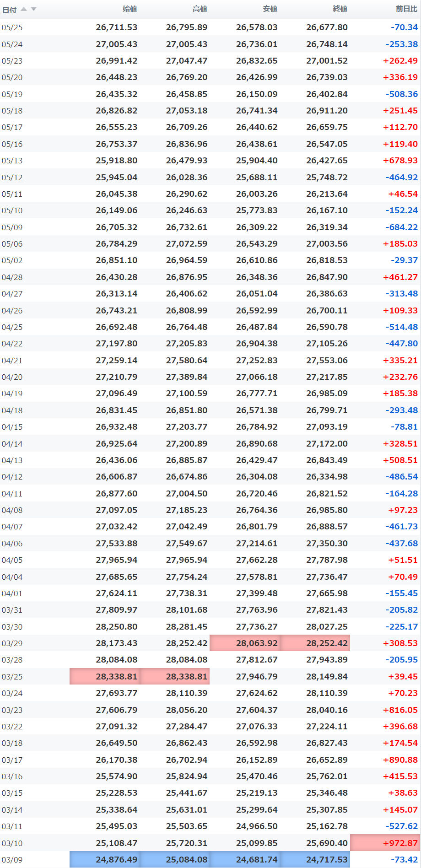Select the 05/25 date row
Image resolution: width=421 pixels, height=868 pixels.
click(x=210, y=27)
